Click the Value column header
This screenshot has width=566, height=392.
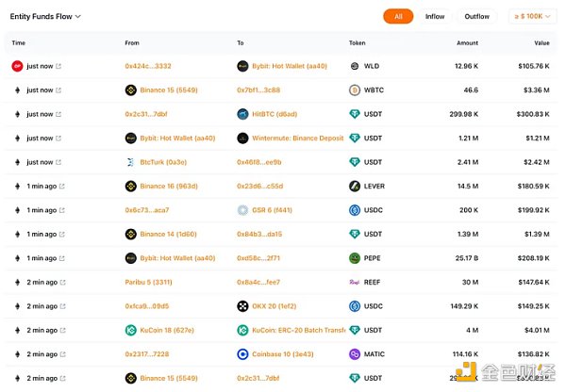[x=541, y=42]
